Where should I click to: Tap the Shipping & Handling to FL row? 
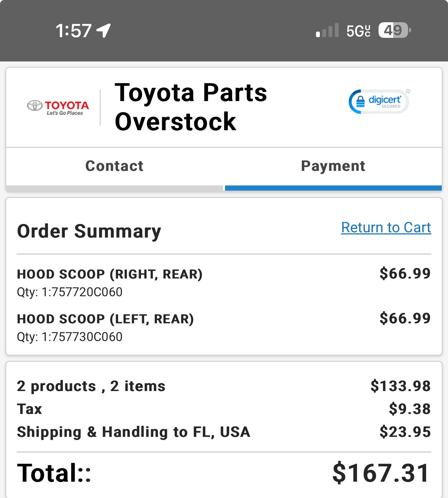(224, 432)
